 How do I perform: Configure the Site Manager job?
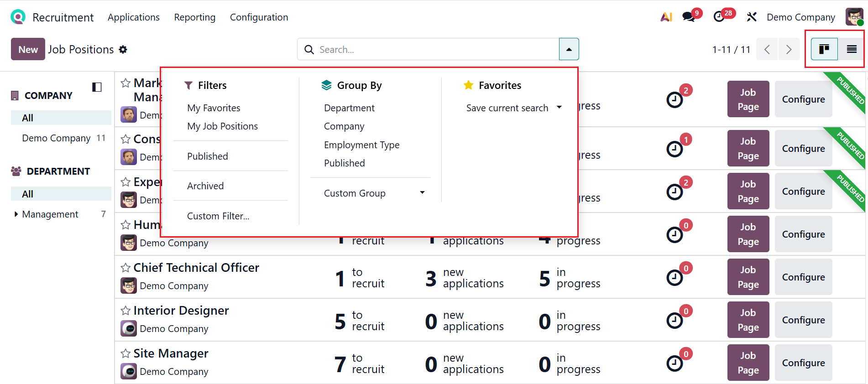point(803,363)
